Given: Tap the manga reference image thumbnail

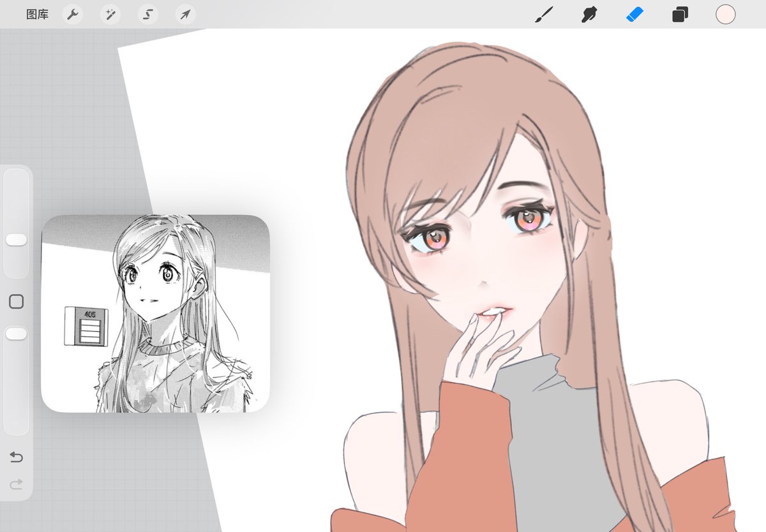Looking at the screenshot, I should click(x=155, y=313).
